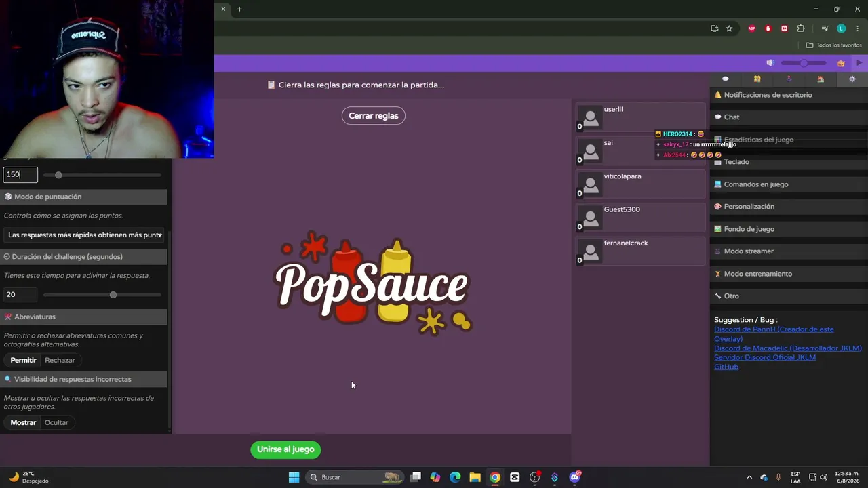Click the challenge duration 20 input field

(20, 294)
